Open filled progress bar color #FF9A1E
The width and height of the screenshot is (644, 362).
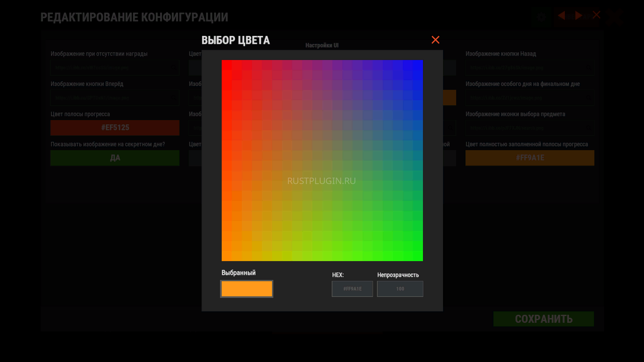pyautogui.click(x=530, y=158)
